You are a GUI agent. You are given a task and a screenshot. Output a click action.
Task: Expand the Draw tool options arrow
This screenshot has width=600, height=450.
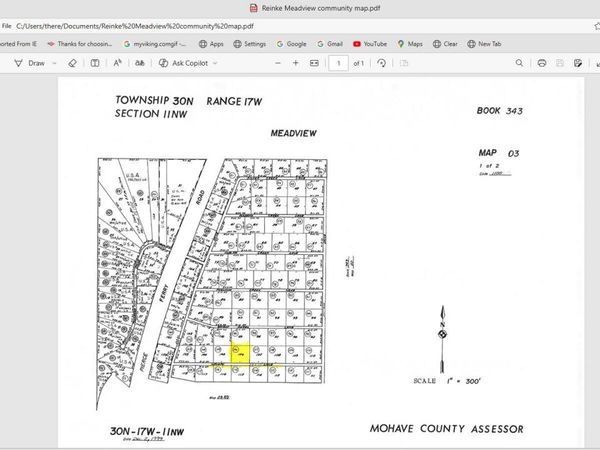tap(54, 63)
